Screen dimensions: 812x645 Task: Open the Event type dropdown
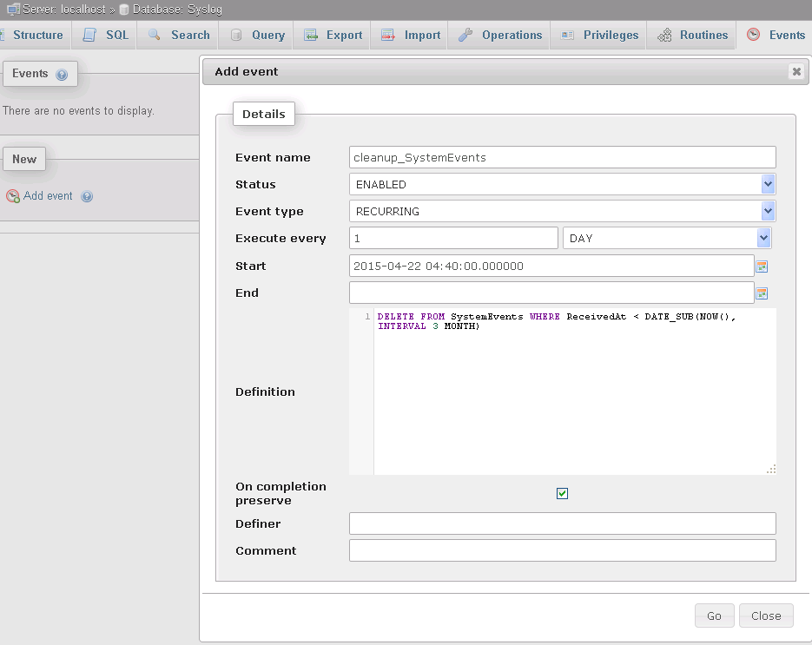pos(563,211)
